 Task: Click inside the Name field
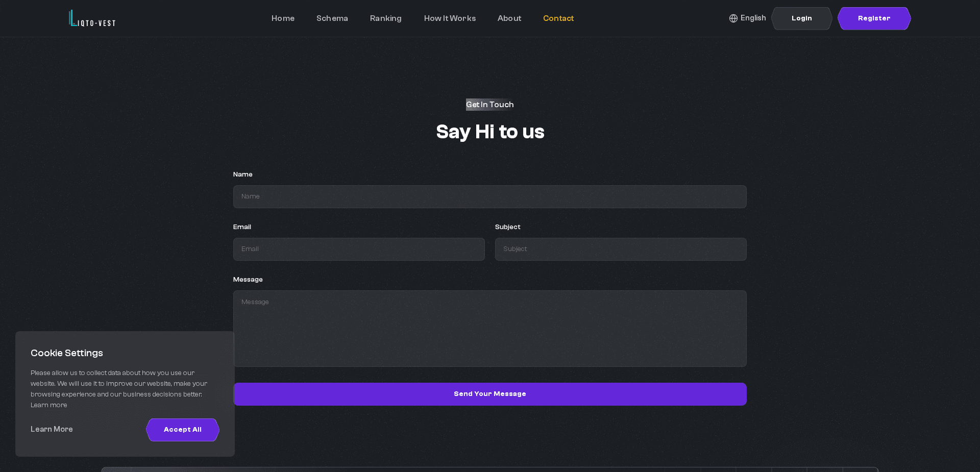pos(489,196)
